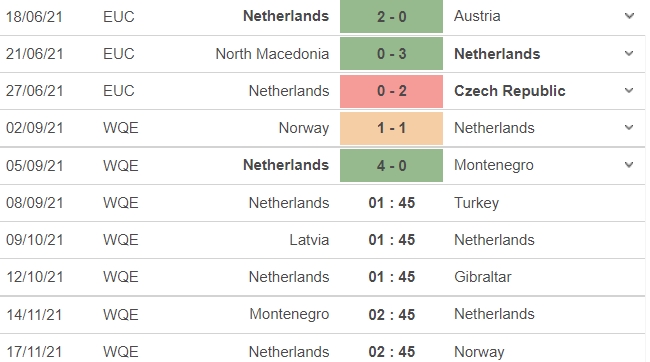Viewport: 650px width, 362px height.
Task: Open the Austria team link
Action: [477, 16]
